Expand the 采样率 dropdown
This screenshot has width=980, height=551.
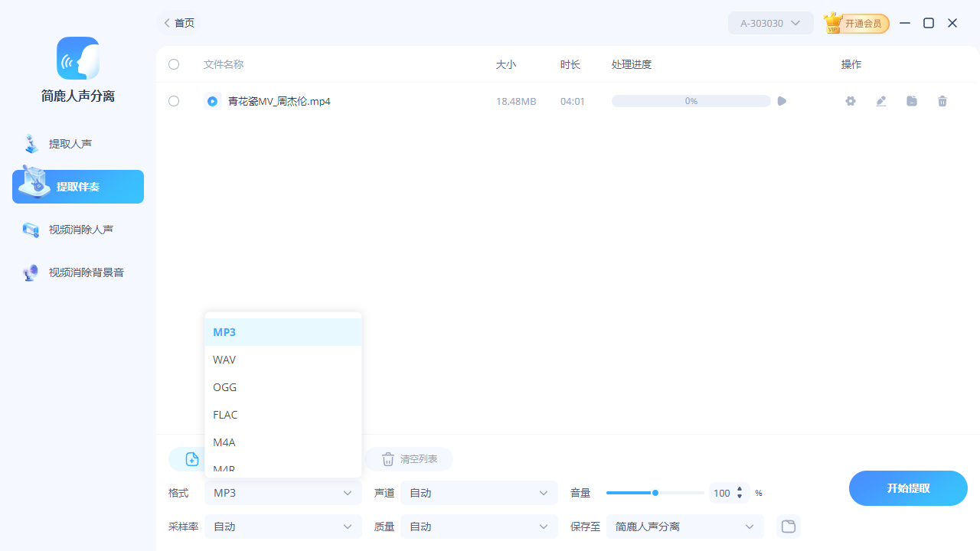283,526
